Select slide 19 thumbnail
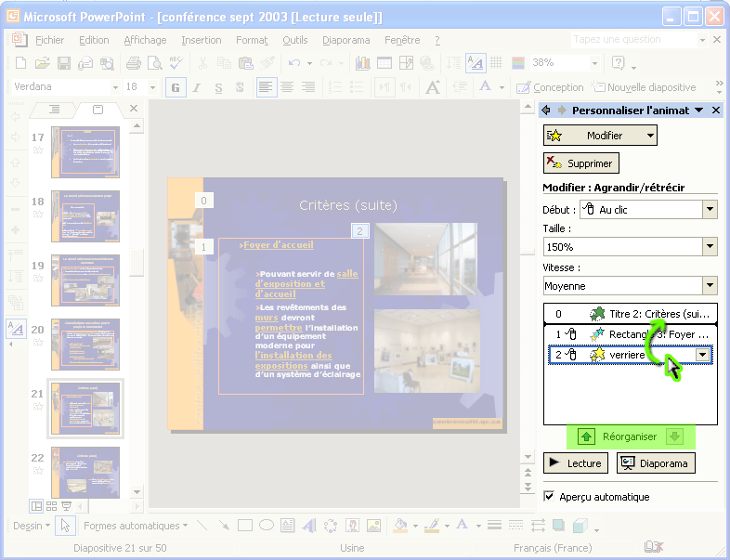This screenshot has width=730, height=560. click(x=85, y=280)
